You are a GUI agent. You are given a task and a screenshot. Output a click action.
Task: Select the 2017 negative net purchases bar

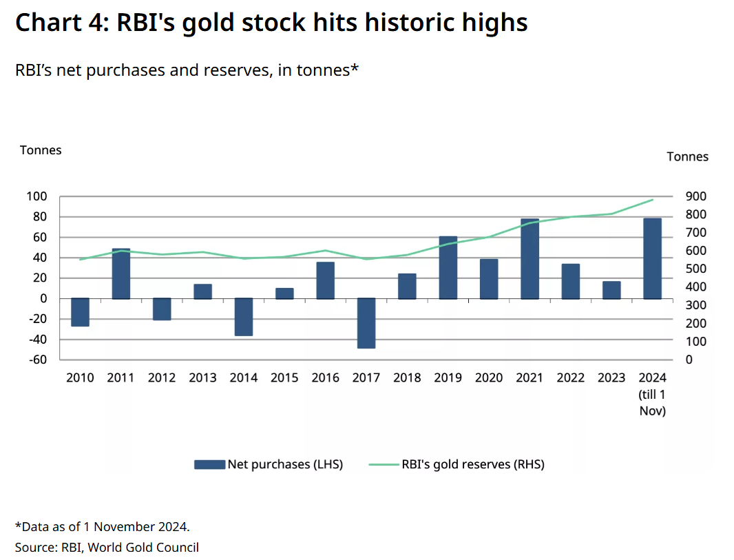[366, 323]
